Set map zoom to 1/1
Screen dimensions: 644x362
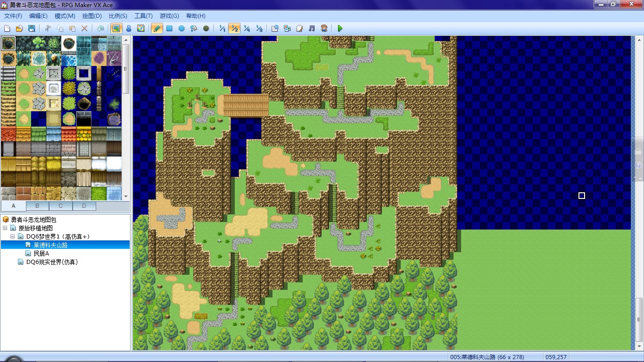tap(222, 28)
